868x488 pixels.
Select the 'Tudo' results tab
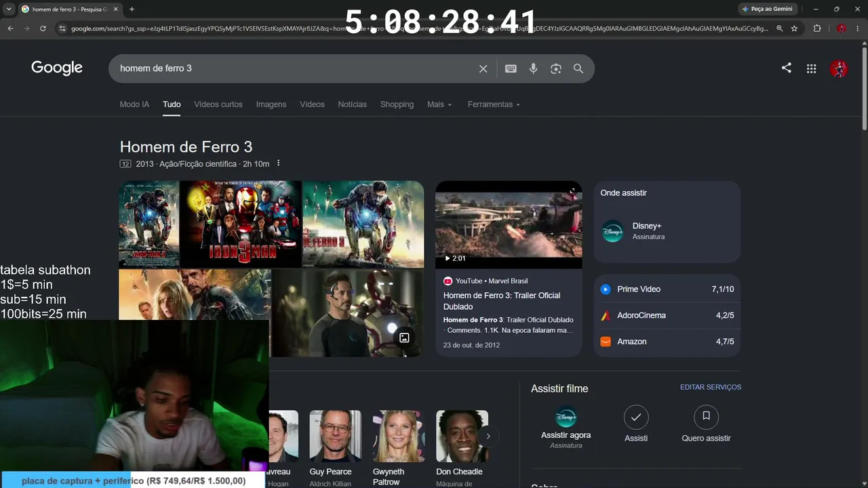(x=172, y=104)
